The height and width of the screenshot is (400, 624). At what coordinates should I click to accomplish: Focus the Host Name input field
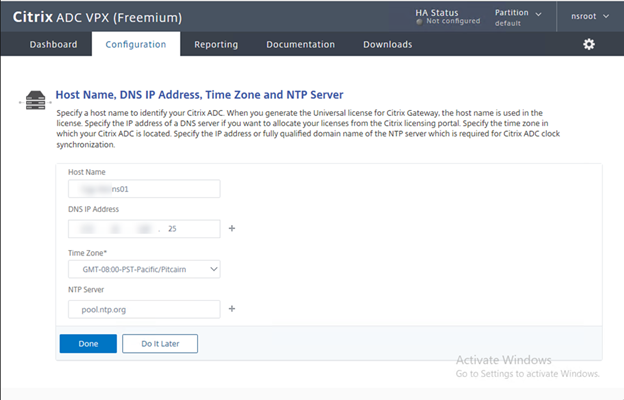point(144,189)
